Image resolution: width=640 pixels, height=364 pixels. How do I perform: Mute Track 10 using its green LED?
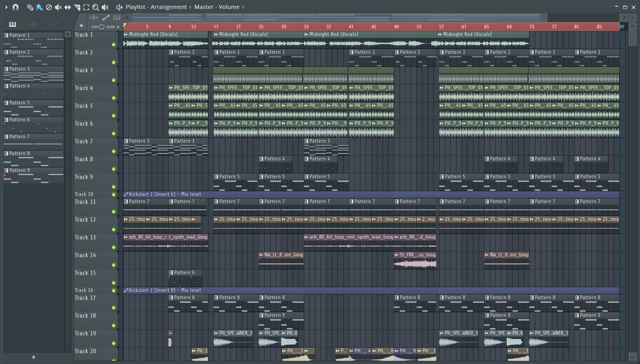[x=114, y=194]
